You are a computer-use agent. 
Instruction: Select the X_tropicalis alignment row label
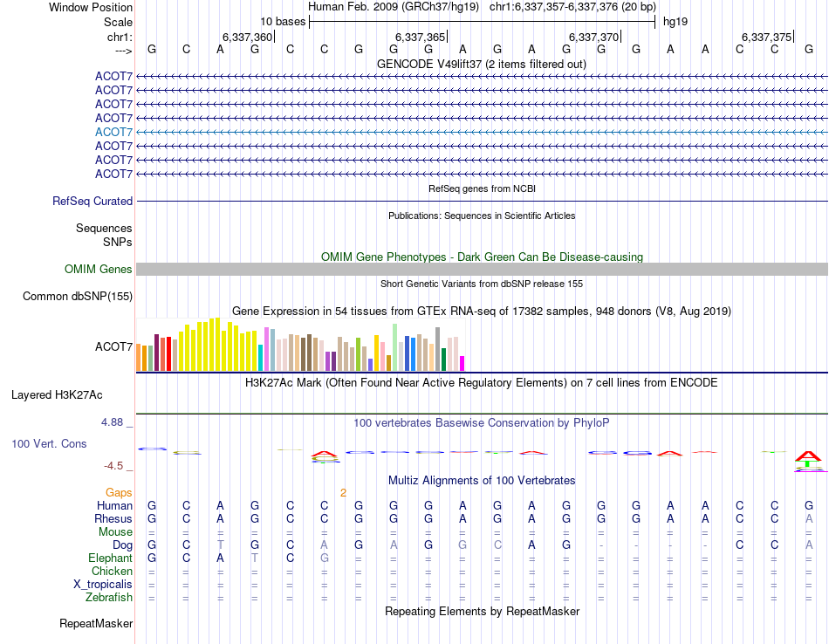pyautogui.click(x=103, y=585)
